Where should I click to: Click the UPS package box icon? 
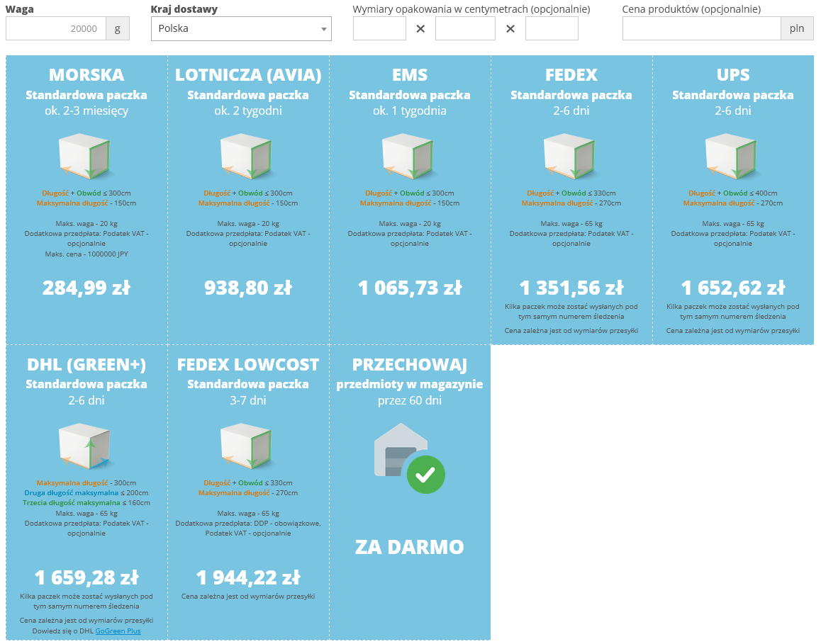tap(732, 156)
